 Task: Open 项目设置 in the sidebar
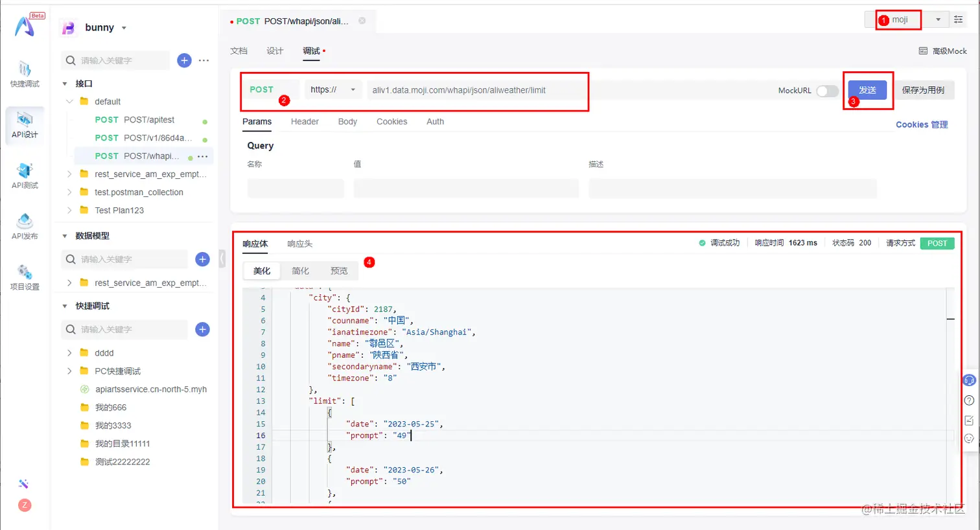[25, 277]
